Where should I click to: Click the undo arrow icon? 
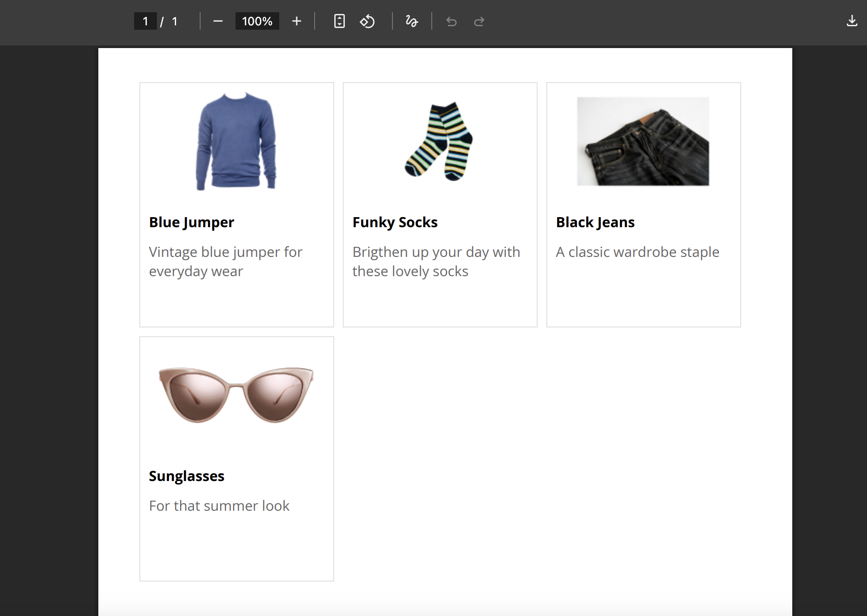click(451, 21)
